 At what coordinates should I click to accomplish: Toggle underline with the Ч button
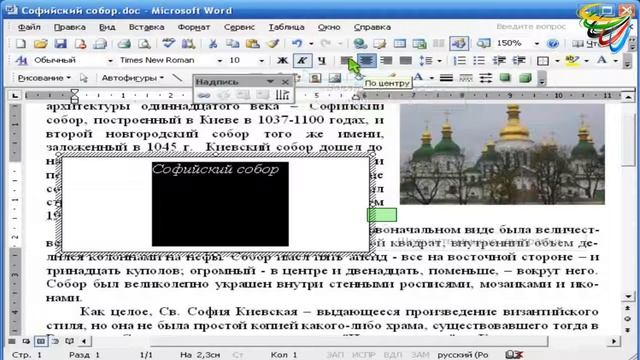(x=322, y=61)
